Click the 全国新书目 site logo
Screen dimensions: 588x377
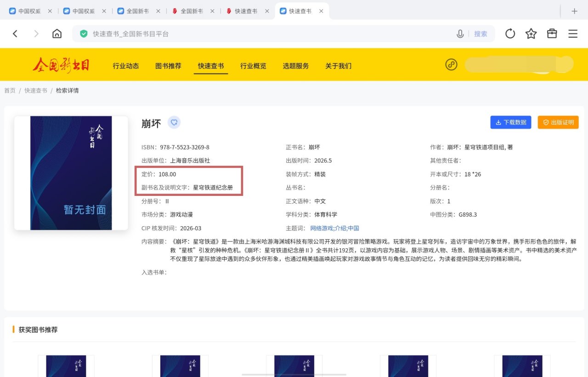click(x=61, y=65)
